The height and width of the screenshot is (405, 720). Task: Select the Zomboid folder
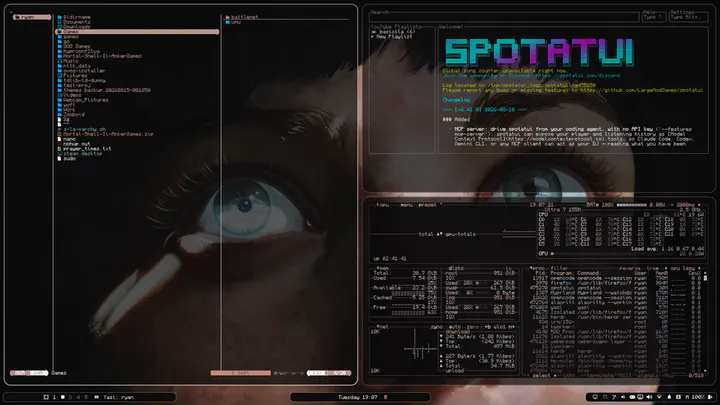point(73,115)
